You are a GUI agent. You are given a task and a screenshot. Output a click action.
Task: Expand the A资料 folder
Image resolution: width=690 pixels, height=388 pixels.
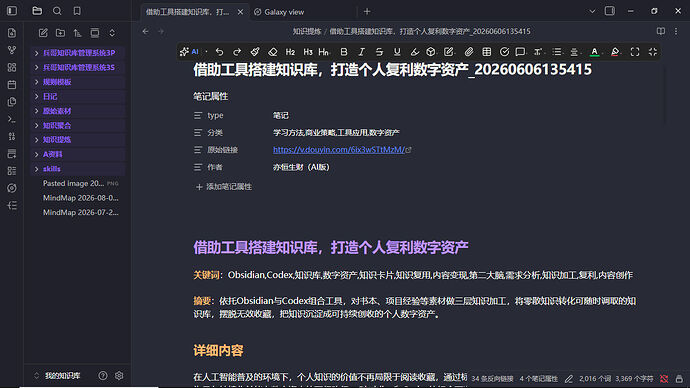(78, 154)
